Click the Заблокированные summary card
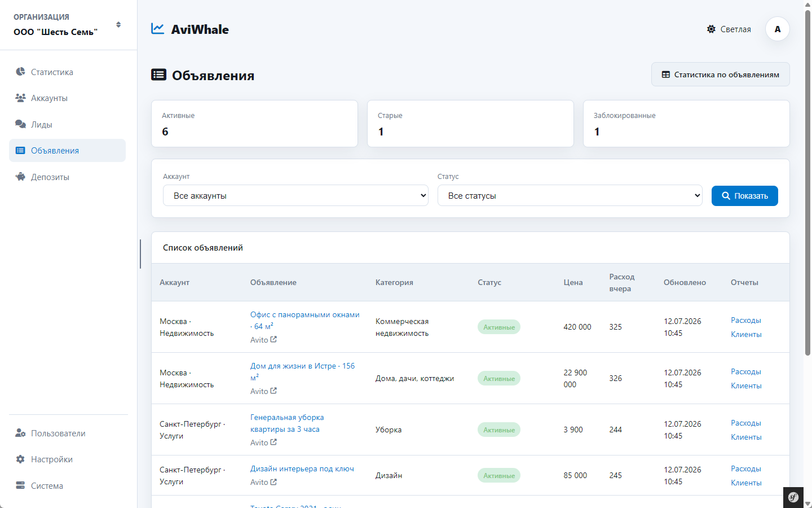Screen dimensions: 812x508 (686, 124)
